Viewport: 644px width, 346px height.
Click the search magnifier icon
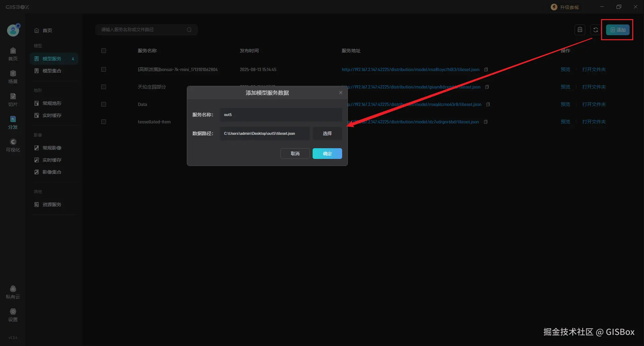coord(189,30)
